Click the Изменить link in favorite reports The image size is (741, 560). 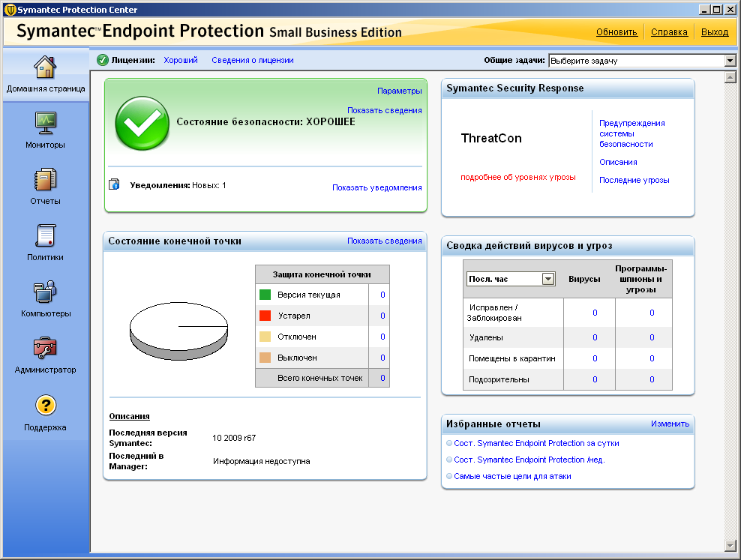coord(670,424)
